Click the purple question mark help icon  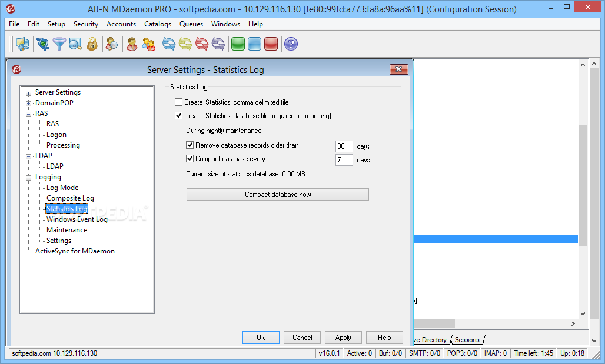point(291,44)
